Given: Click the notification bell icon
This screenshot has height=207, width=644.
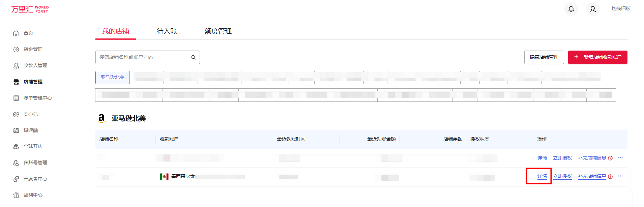Looking at the screenshot, I should 571,9.
